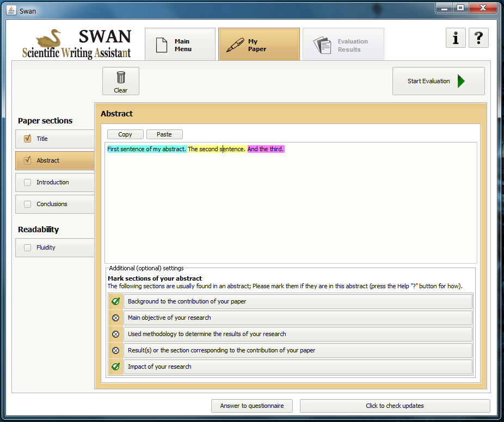Toggle the green mark beside Background to the contribution
The image size is (504, 422).
click(x=116, y=301)
